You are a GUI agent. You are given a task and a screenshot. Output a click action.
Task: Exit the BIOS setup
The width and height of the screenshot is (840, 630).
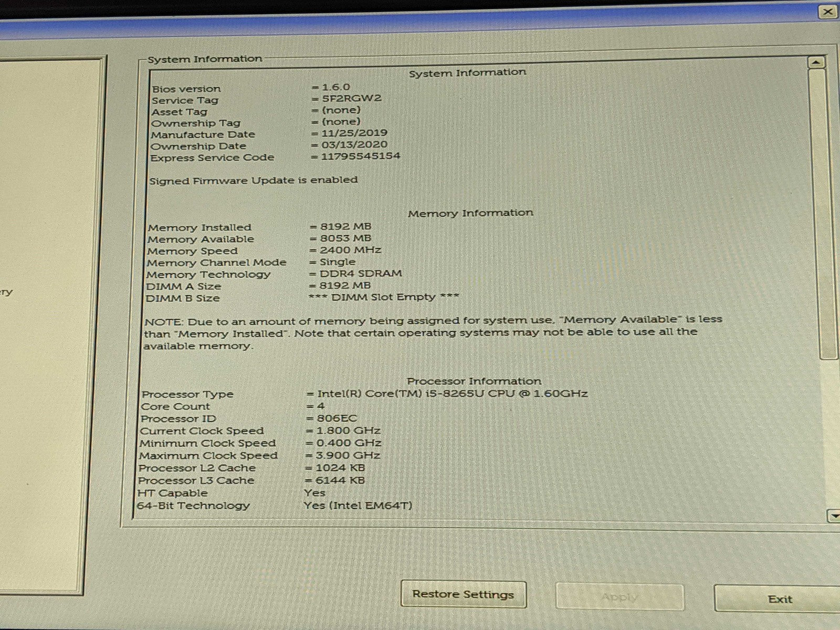tap(779, 599)
